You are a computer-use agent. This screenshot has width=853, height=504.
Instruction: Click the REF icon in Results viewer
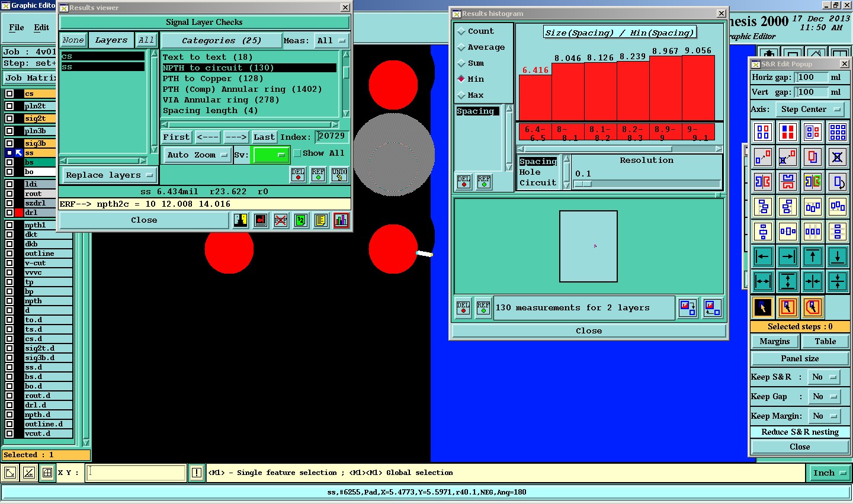tap(318, 175)
